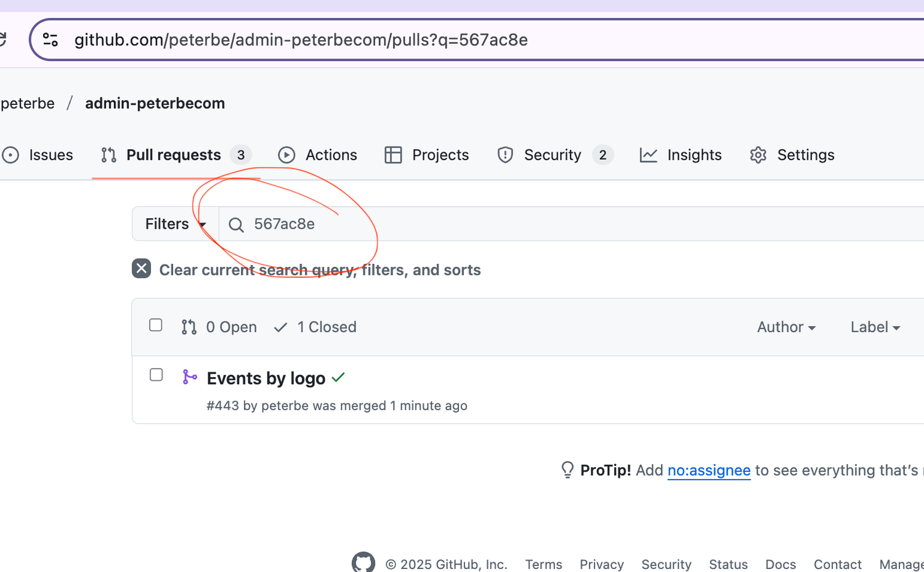Open the Status footer link
The height and width of the screenshot is (572, 924).
[x=728, y=564]
